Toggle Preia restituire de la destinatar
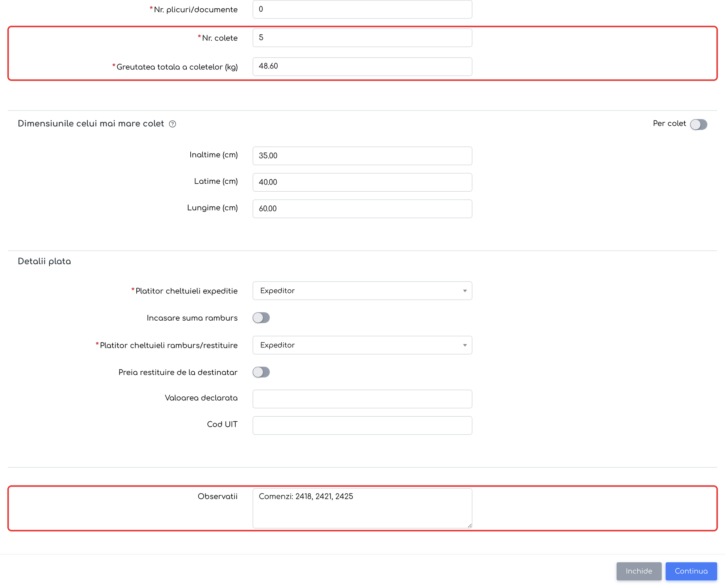This screenshot has width=725, height=588. [261, 372]
